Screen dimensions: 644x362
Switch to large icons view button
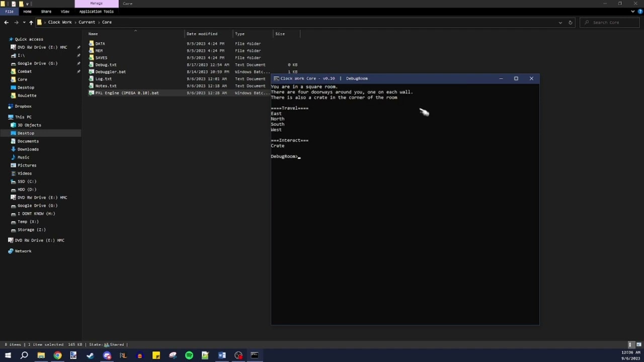pos(639,344)
